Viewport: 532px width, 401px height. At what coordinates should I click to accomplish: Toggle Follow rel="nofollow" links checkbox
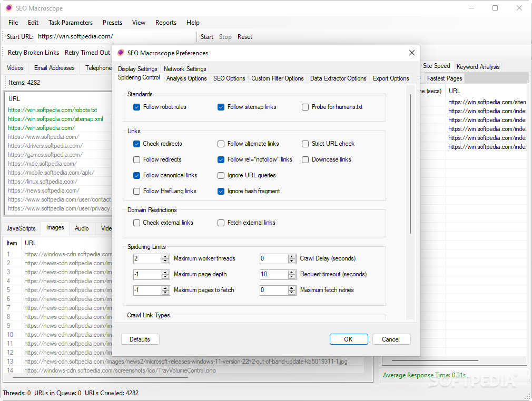[221, 159]
